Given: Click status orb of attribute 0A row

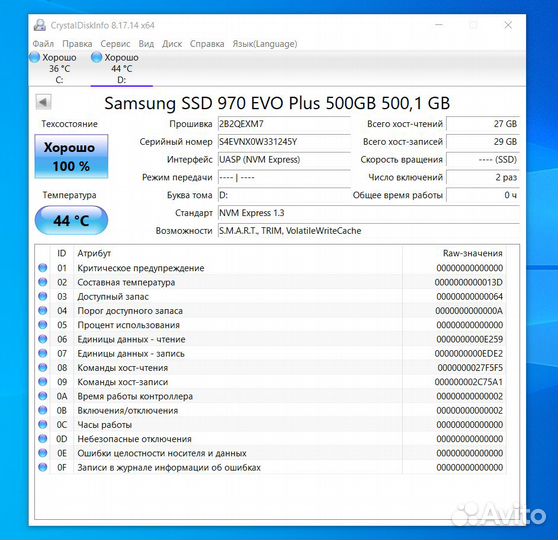Looking at the screenshot, I should pyautogui.click(x=43, y=396).
